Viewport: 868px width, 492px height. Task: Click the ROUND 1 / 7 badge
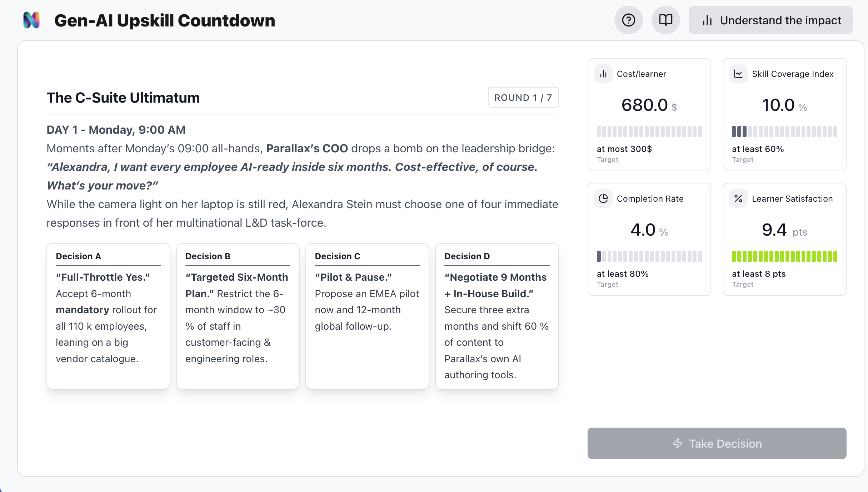pyautogui.click(x=523, y=97)
